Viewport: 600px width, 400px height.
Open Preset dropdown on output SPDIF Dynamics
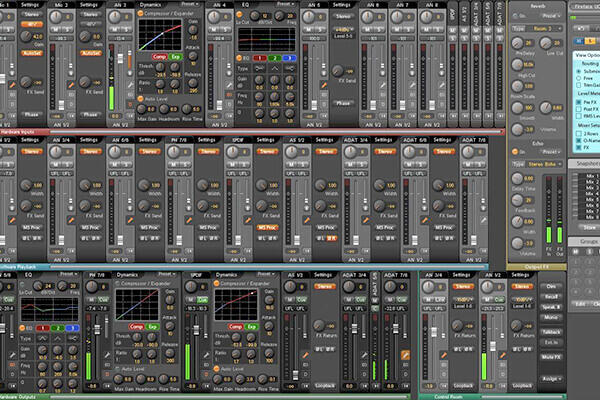click(266, 274)
